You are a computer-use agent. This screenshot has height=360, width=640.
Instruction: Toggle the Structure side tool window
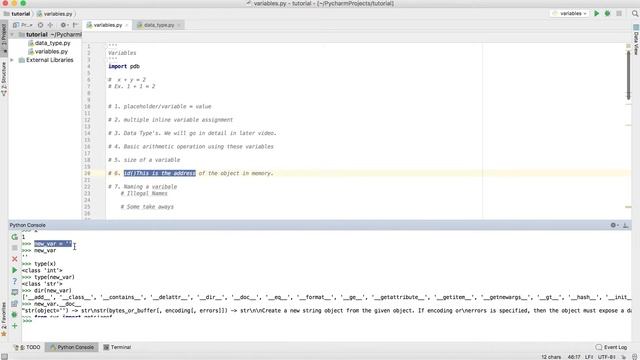click(x=4, y=79)
